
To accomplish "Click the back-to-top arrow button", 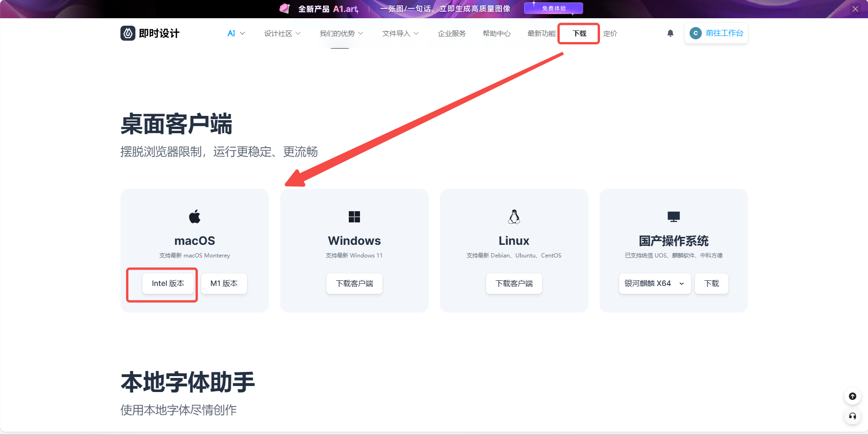I will click(853, 396).
